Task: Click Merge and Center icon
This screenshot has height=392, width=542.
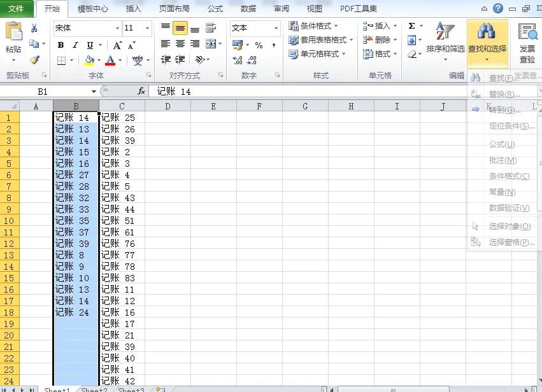Action: pos(211,43)
